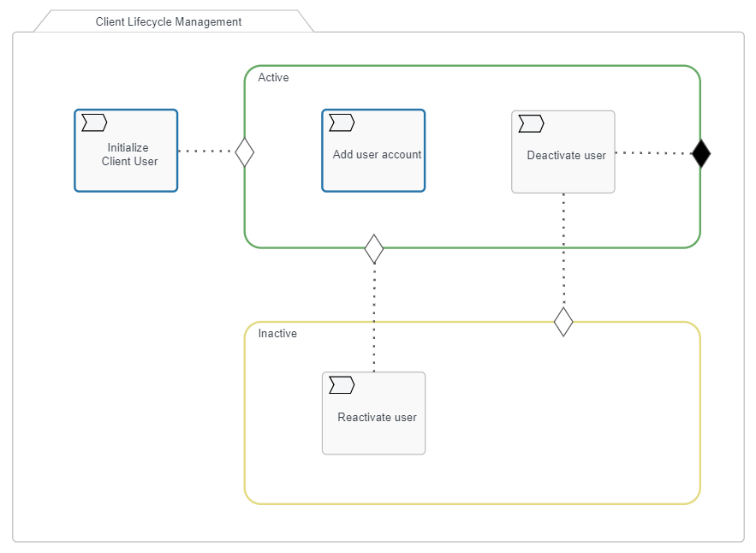This screenshot has height=553, width=756.
Task: Click the diamond between Initialize Client User and Active
Action: point(243,152)
